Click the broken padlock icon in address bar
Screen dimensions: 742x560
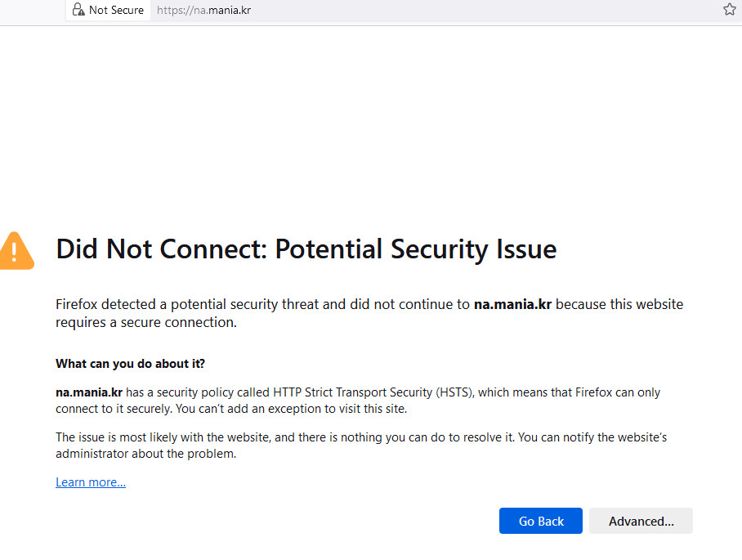pos(78,10)
